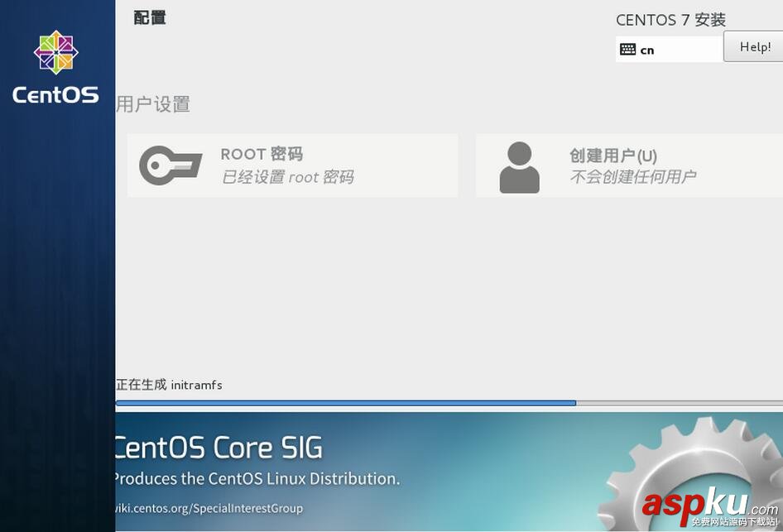Click the wiki.centos.org/SpecialInterestGroup link

(209, 508)
